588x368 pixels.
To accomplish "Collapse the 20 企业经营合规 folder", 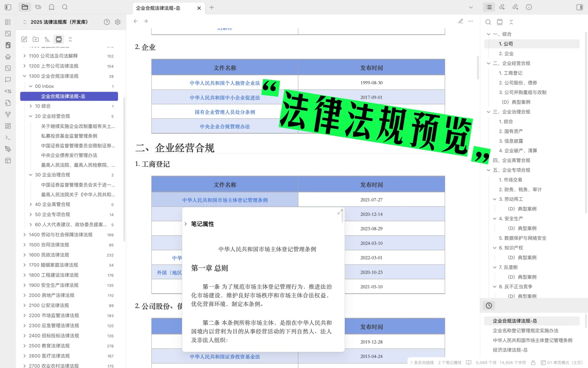I will [x=31, y=116].
